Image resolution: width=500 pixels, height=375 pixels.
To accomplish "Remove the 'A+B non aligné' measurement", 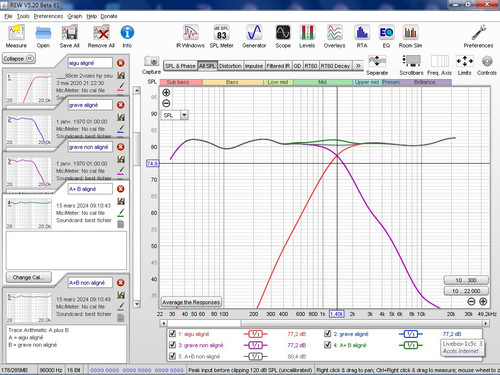I will coord(121,283).
